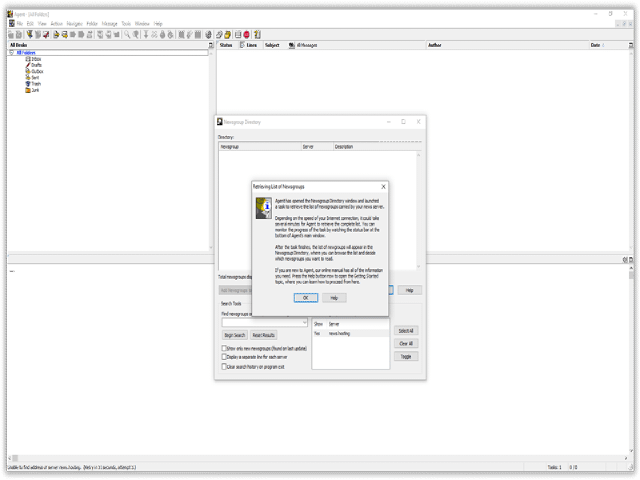Open the Message menu
The width and height of the screenshot is (640, 480).
click(x=109, y=24)
